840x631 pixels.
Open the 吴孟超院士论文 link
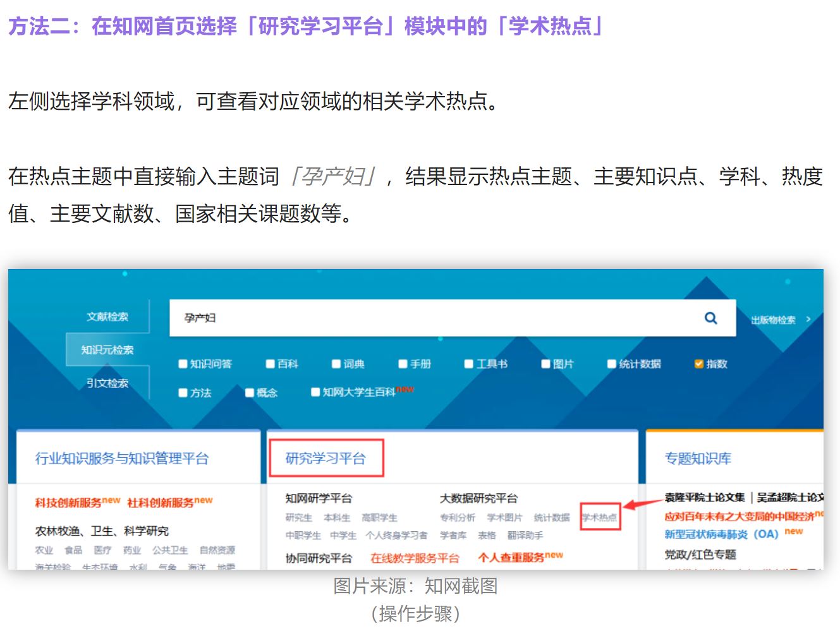point(790,498)
